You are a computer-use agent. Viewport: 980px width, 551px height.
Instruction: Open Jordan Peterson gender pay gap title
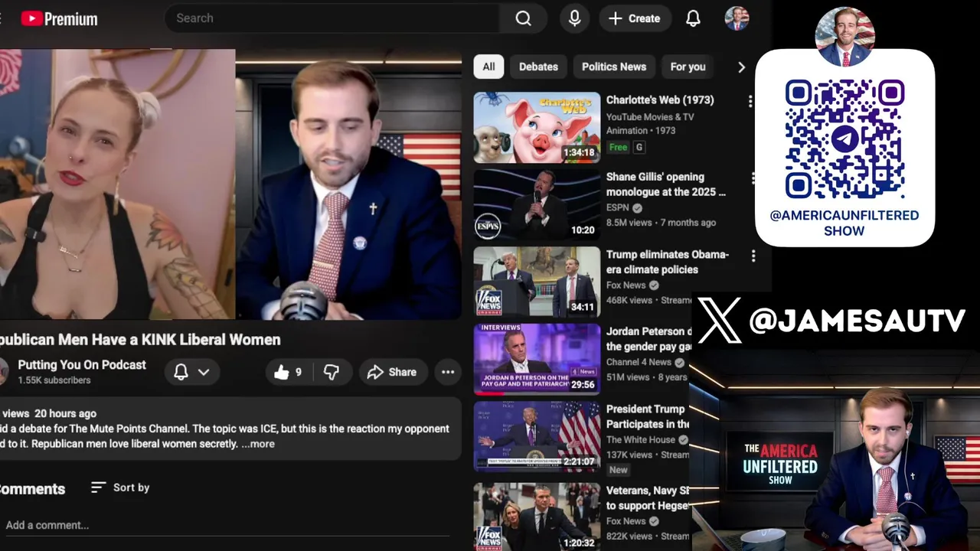648,339
